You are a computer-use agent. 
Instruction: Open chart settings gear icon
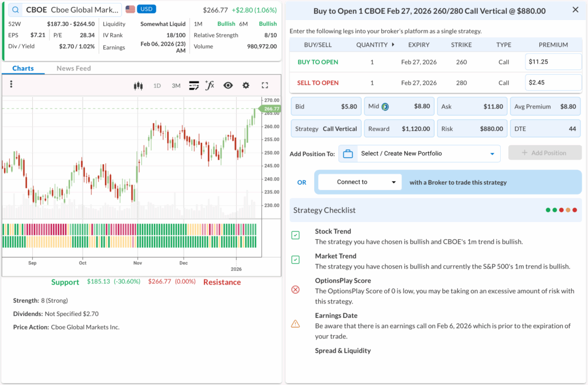tap(246, 85)
